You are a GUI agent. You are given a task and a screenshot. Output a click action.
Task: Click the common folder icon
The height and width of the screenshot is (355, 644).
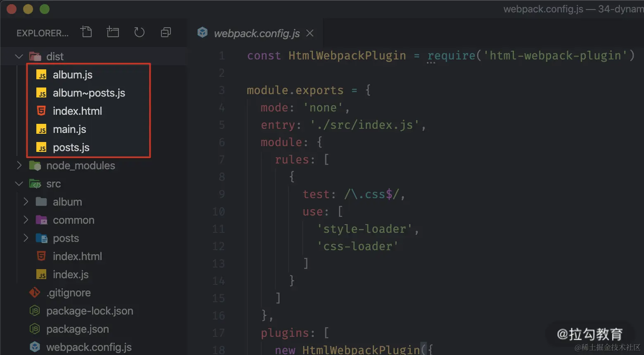pos(41,220)
